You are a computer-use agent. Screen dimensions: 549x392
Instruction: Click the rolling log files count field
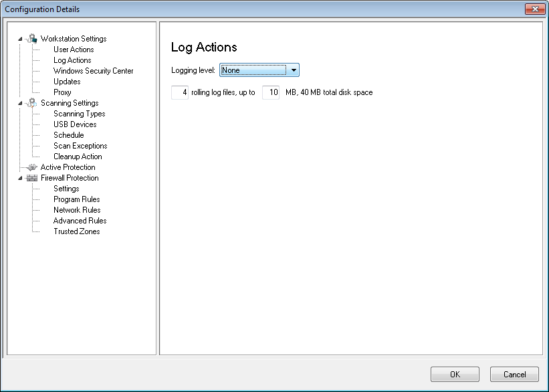pos(180,92)
